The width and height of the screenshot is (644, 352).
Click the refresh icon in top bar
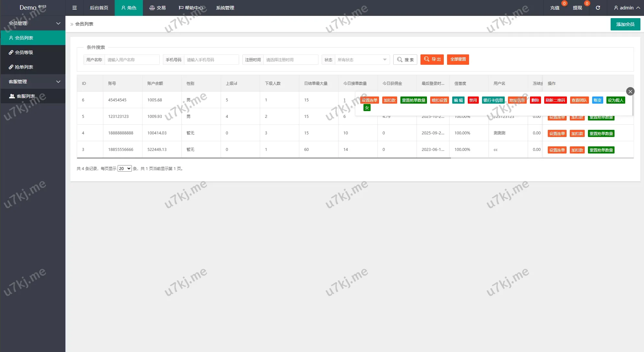click(598, 8)
